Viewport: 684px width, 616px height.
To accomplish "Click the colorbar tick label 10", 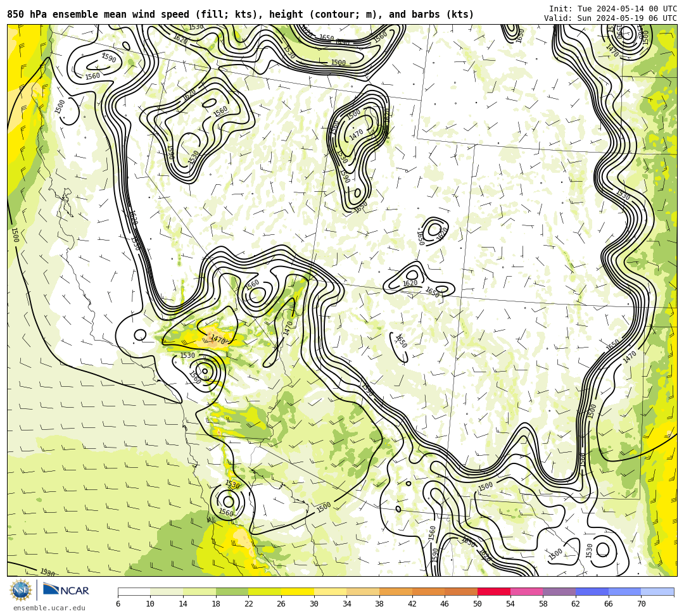I will 151,604.
